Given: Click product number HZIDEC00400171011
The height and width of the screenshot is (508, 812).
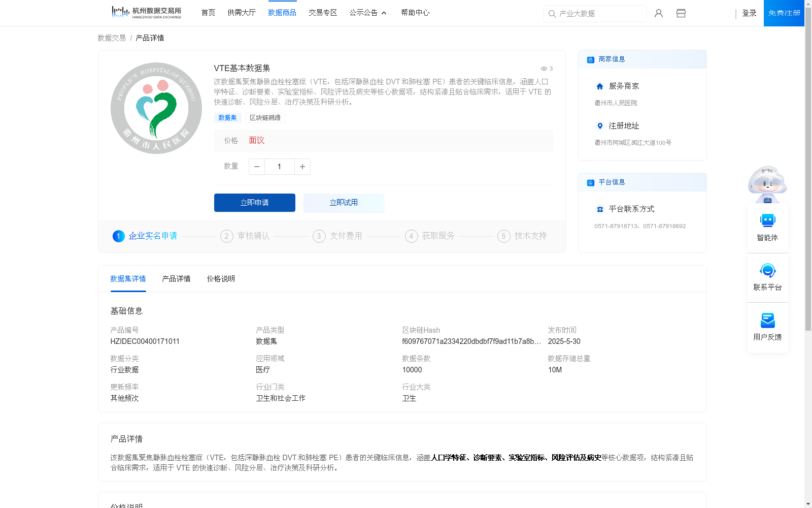Looking at the screenshot, I should 145,341.
